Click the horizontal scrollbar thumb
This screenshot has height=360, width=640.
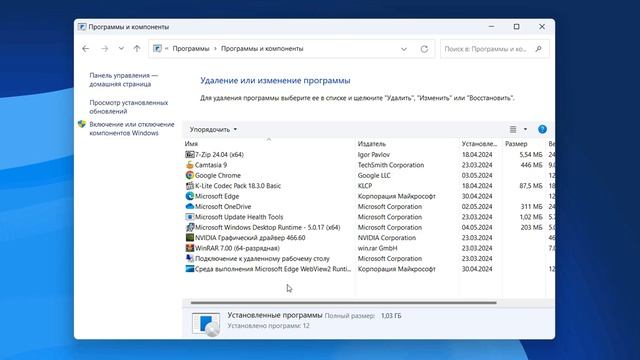click(x=343, y=302)
